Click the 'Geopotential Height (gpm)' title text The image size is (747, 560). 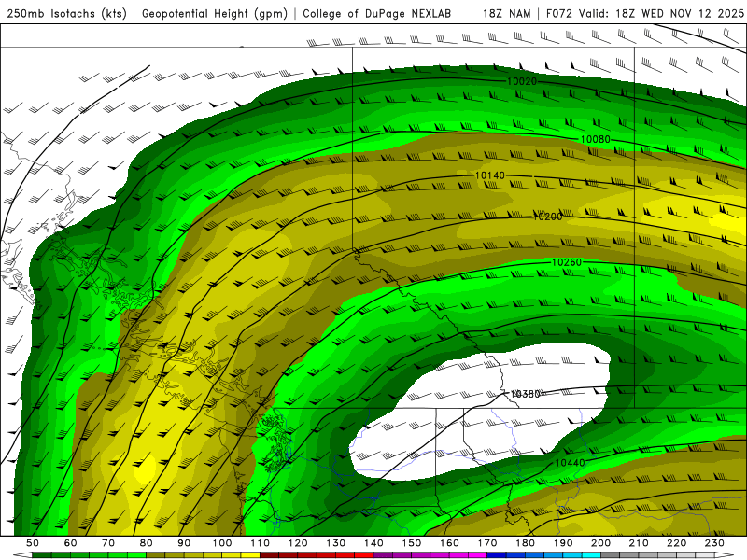pos(215,14)
